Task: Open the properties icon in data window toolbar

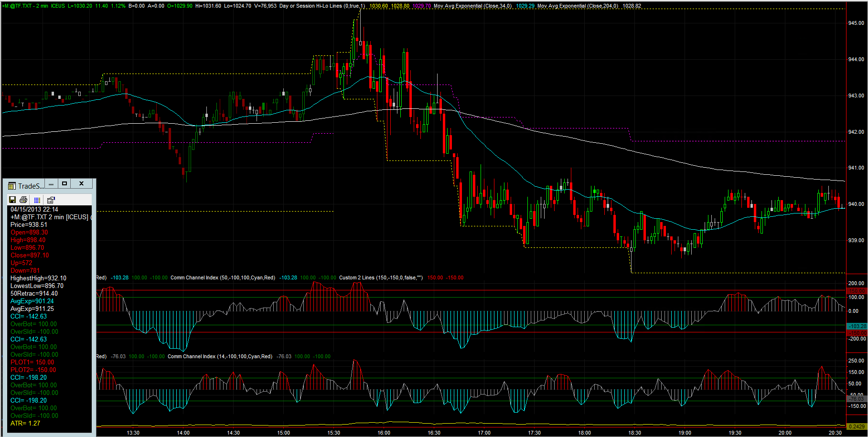Action: (x=51, y=200)
